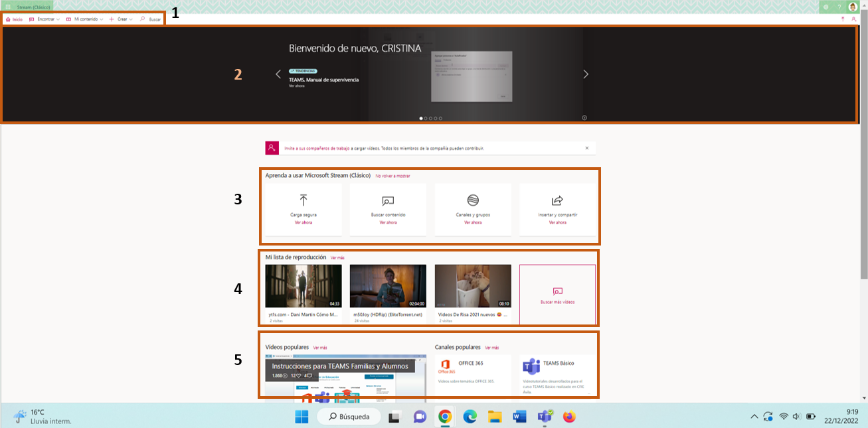Open File Explorer from the taskbar

coord(495,417)
